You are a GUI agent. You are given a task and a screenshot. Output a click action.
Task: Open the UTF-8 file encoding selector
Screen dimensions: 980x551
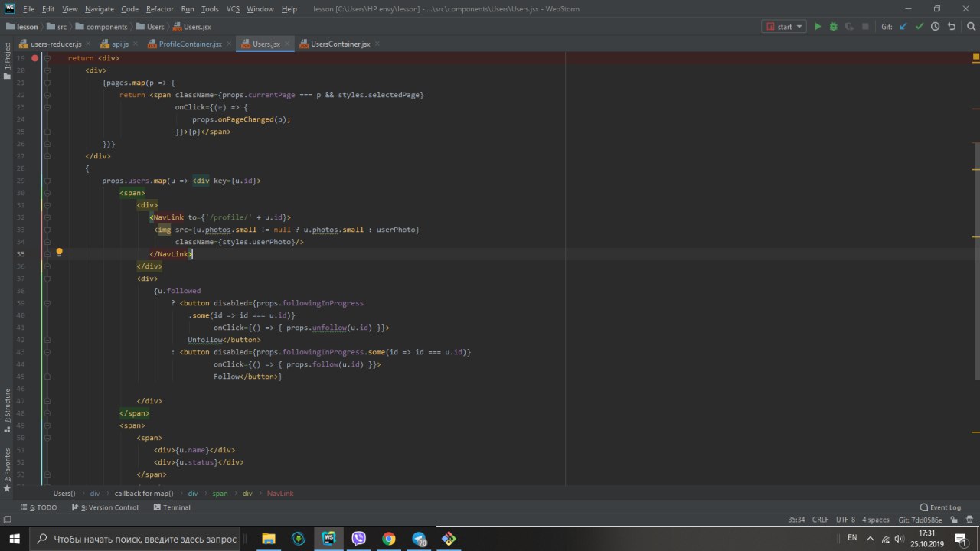tap(845, 520)
